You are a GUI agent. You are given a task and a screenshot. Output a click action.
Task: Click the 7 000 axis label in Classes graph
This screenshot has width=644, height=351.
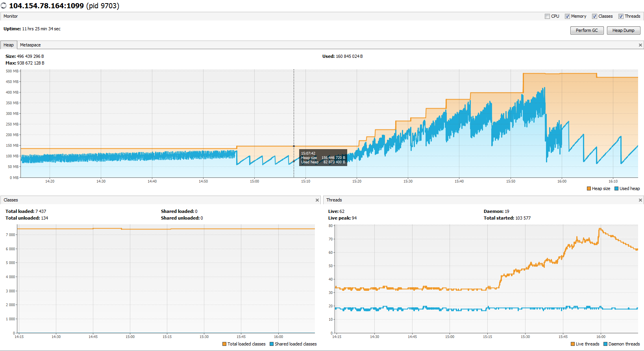[x=11, y=235]
